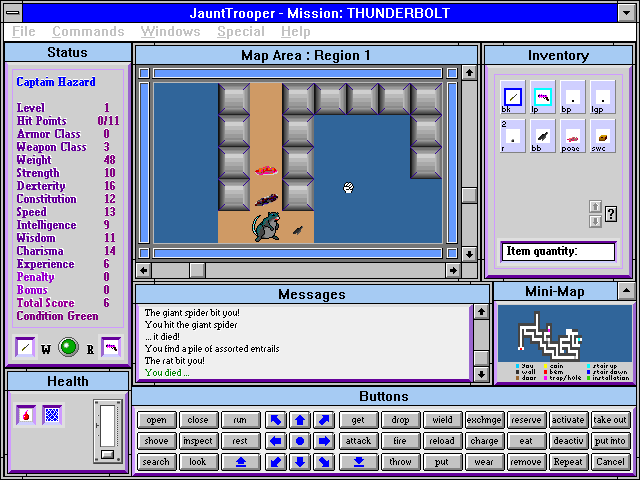Click the giant rat on the map

coord(266,227)
